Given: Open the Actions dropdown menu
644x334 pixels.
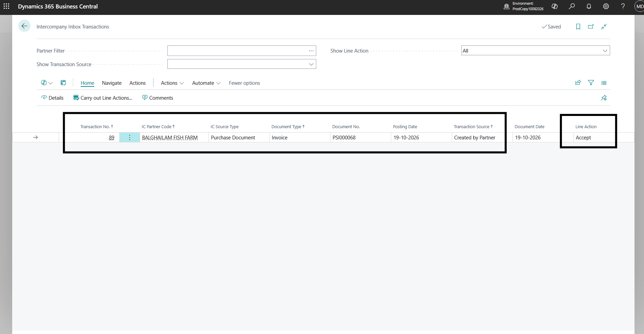Looking at the screenshot, I should point(172,83).
